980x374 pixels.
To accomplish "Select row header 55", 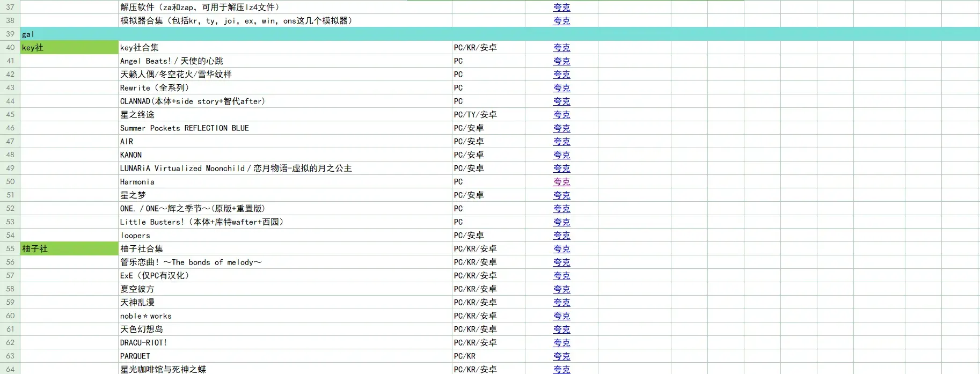I will pyautogui.click(x=10, y=248).
